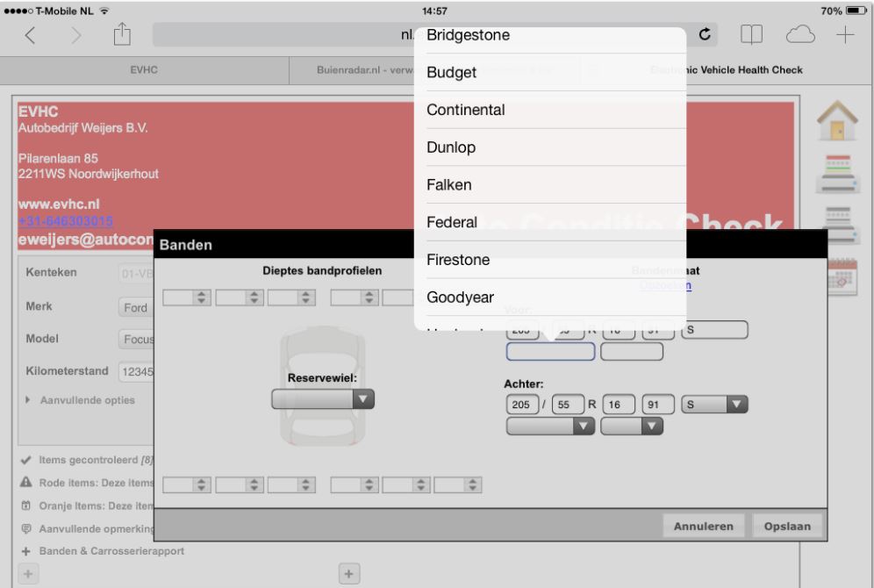Open the Safari share sheet icon
874x588 pixels.
click(122, 34)
